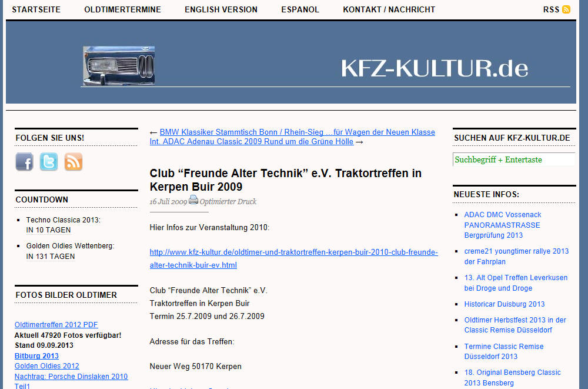Open Golden Oldies 2012 photo link
This screenshot has height=389, width=588.
click(x=47, y=366)
